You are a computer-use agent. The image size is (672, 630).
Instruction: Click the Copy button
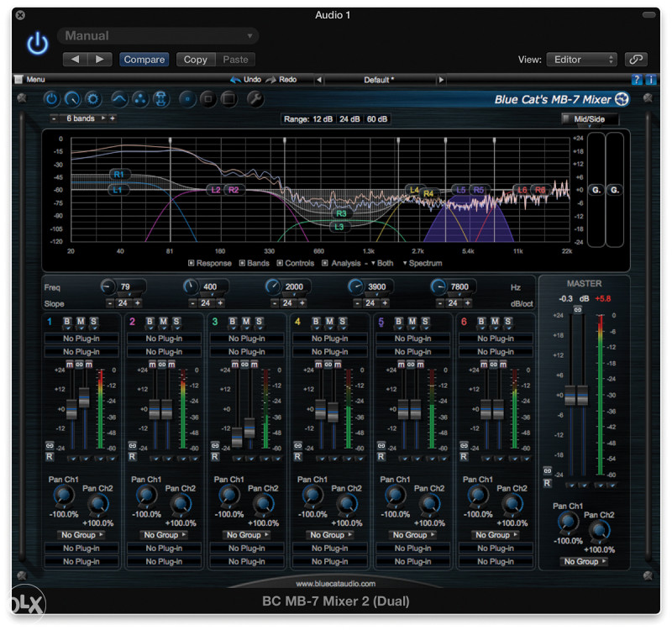pos(196,60)
